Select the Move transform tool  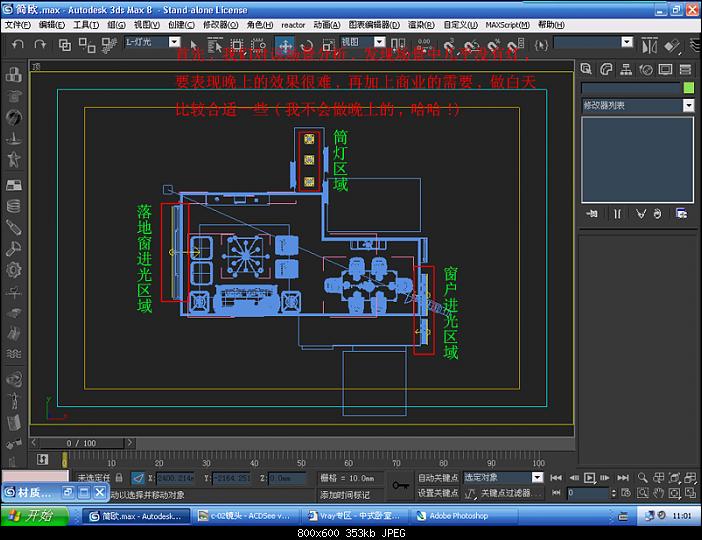point(285,45)
